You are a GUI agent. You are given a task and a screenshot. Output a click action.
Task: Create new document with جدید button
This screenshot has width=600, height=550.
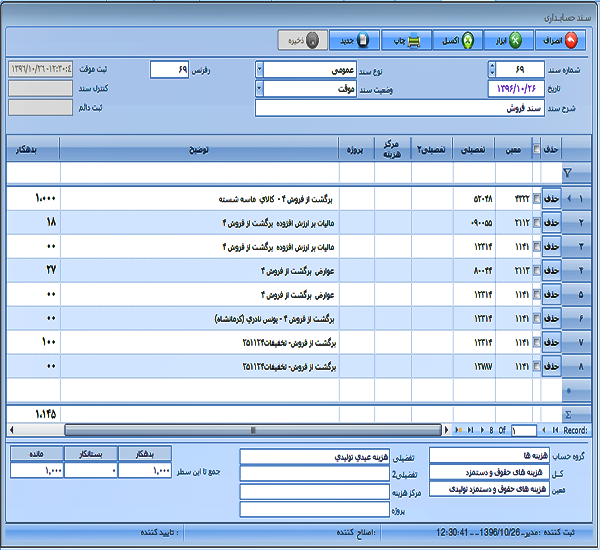point(354,40)
